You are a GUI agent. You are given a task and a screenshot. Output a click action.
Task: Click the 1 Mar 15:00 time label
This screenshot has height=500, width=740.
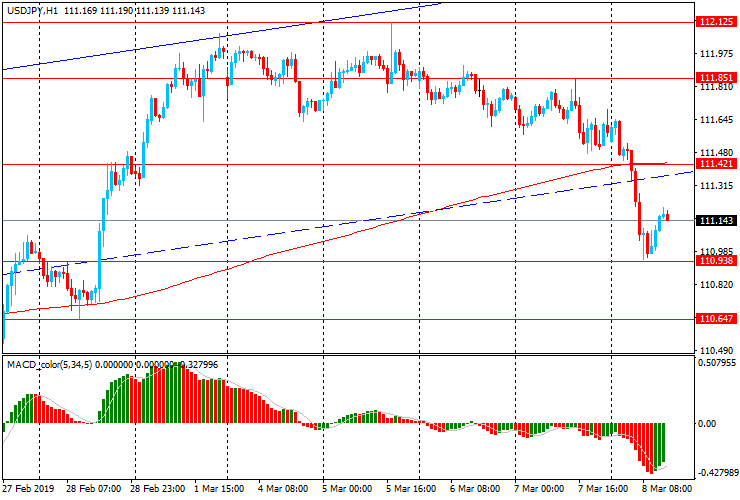219,489
